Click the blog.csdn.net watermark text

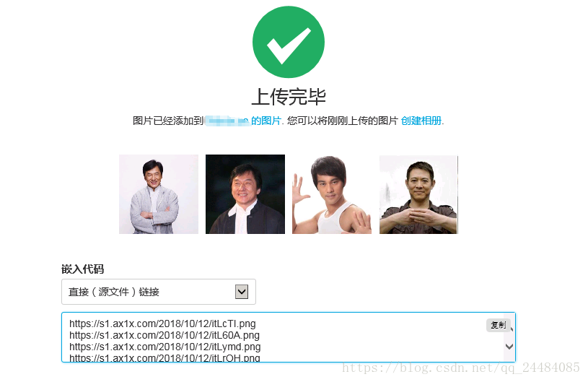(461, 368)
